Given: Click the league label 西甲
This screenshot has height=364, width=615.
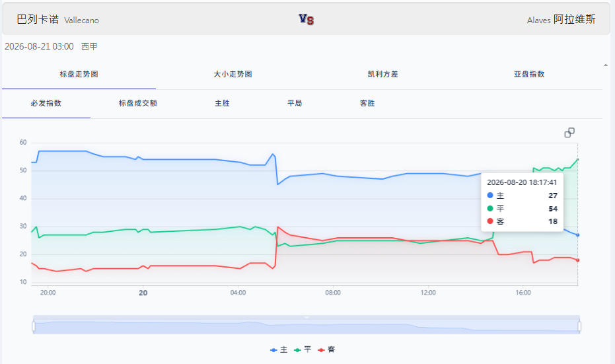Looking at the screenshot, I should click(89, 46).
